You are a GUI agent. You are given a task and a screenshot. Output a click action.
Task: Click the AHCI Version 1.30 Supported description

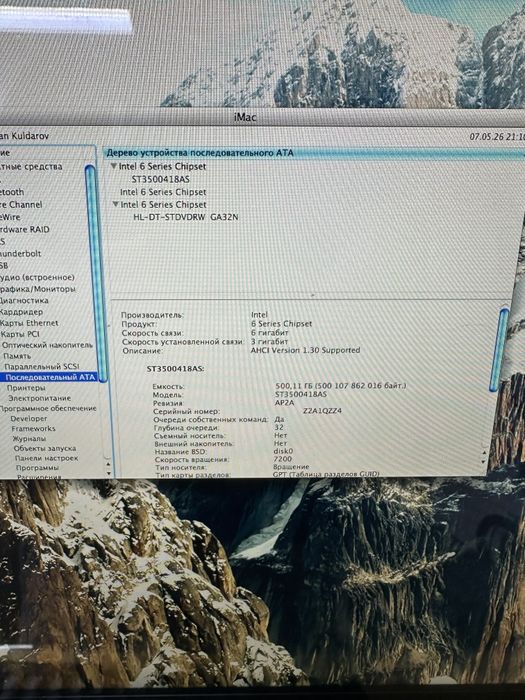click(305, 350)
